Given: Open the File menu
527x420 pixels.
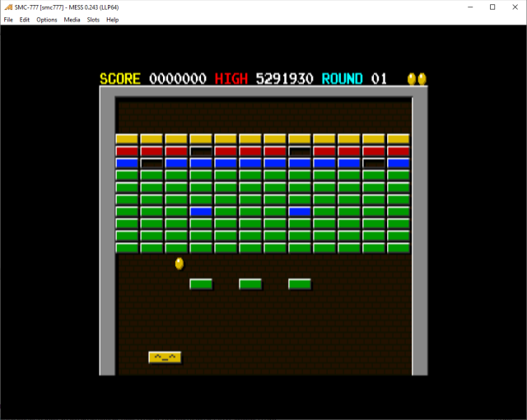Looking at the screenshot, I should coord(8,20).
